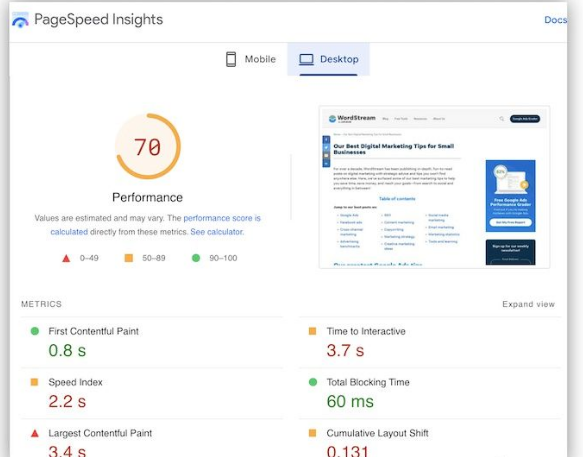This screenshot has height=457, width=583.
Task: Switch to the Desktop tab
Action: coord(329,59)
